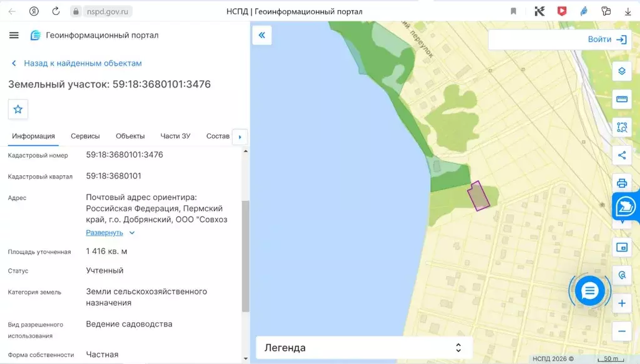Click the chevron next to Развернуть
The width and height of the screenshot is (640, 364).
point(132,233)
